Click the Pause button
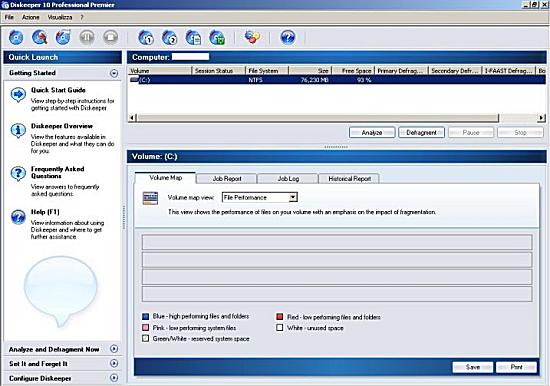 coord(471,133)
